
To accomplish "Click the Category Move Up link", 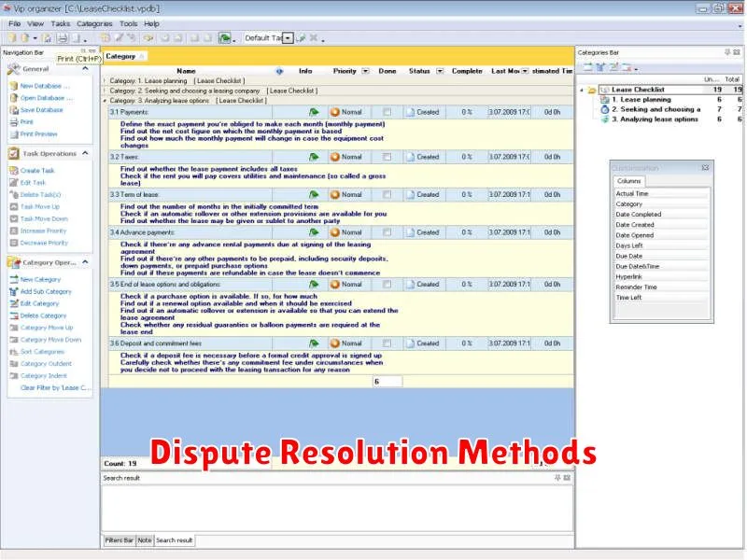I will 47,328.
